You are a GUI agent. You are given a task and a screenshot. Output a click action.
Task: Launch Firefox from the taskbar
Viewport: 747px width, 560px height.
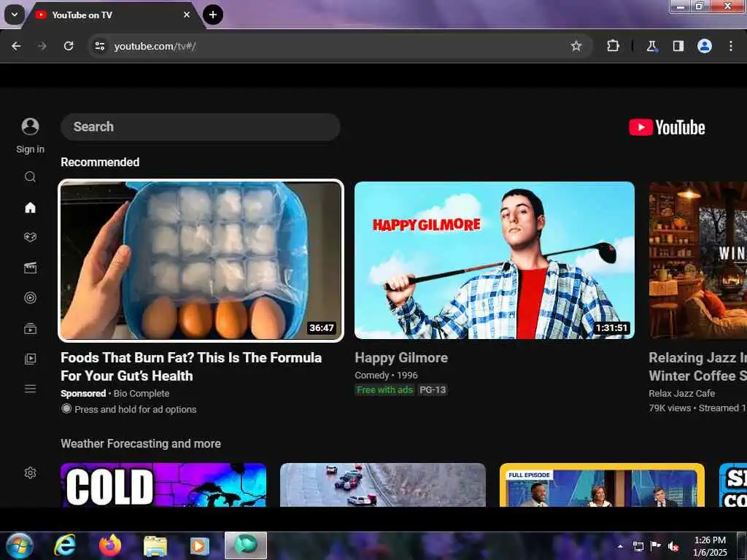[x=110, y=545]
